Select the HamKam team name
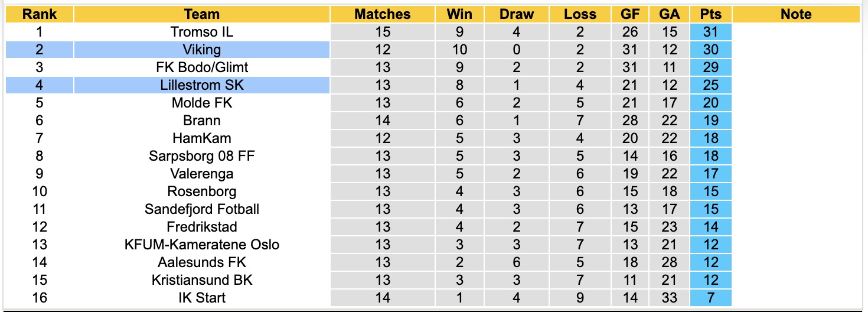The width and height of the screenshot is (868, 312). 201,138
